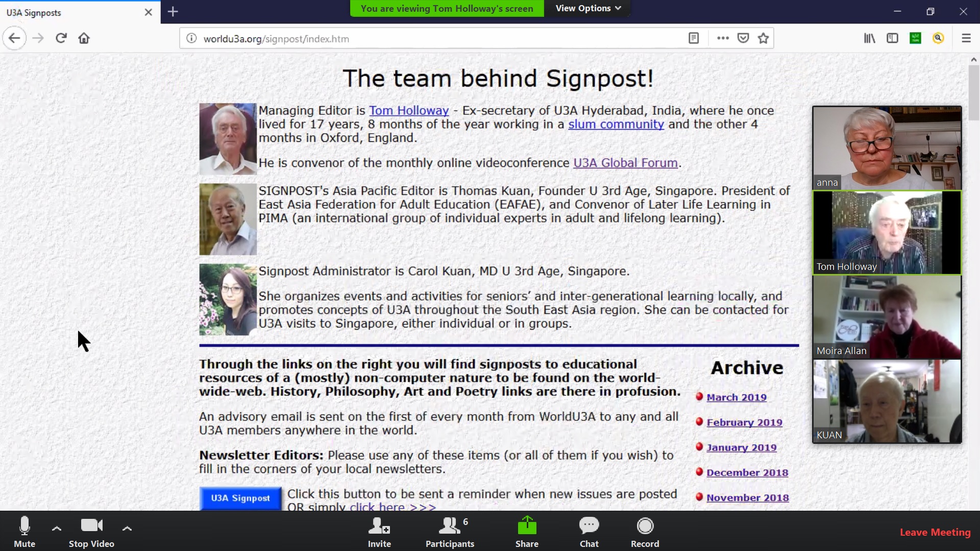This screenshot has width=980, height=551.
Task: Open the Tom Holloway link
Action: point(409,111)
